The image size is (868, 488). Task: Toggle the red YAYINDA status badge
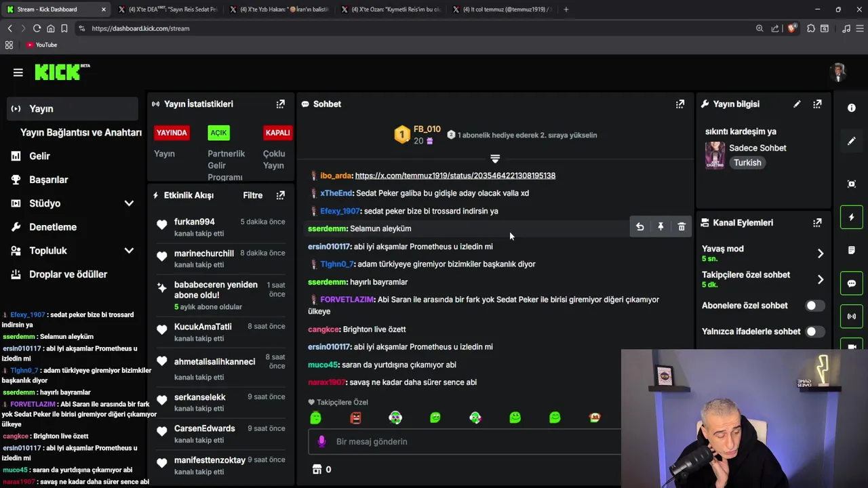coord(172,133)
